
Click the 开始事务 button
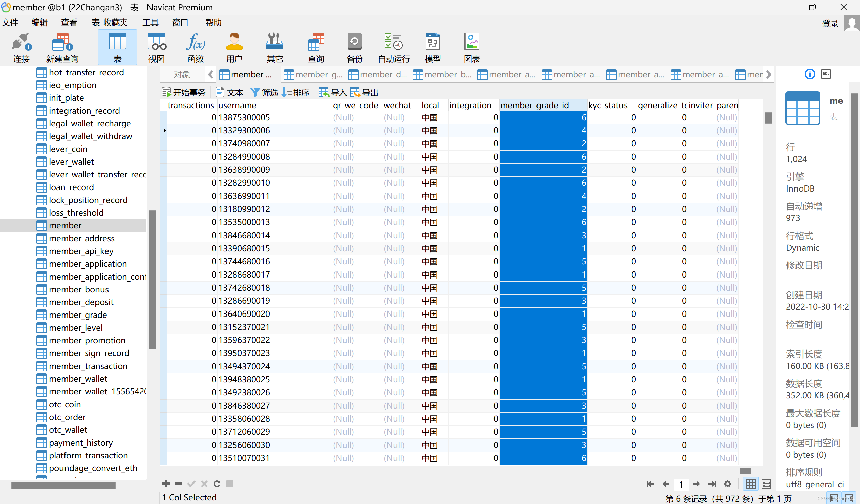(183, 92)
